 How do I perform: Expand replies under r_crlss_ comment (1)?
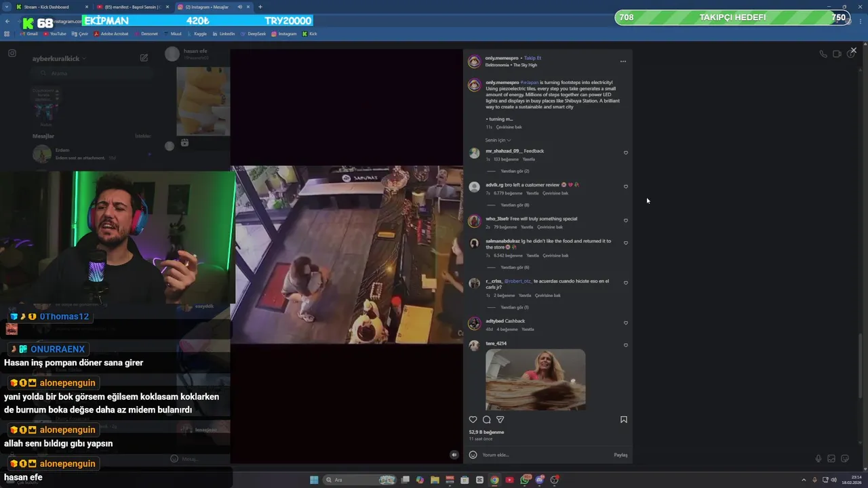click(x=515, y=307)
